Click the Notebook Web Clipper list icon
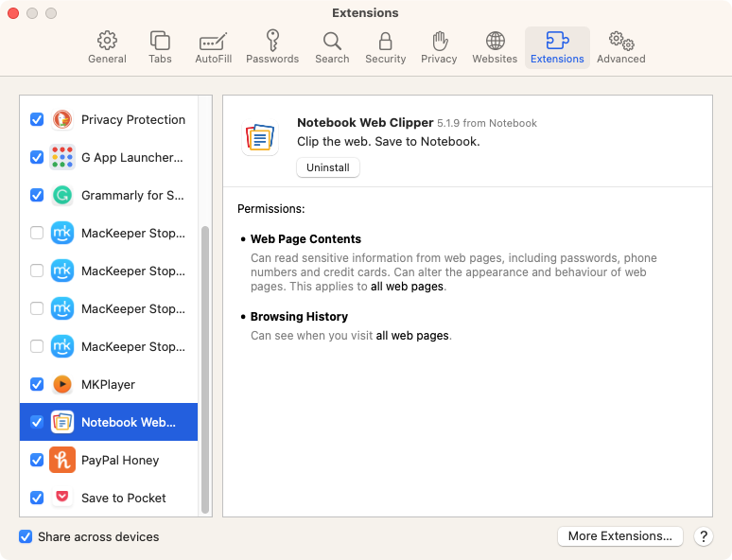Screen dimensions: 732x560 tap(62, 422)
